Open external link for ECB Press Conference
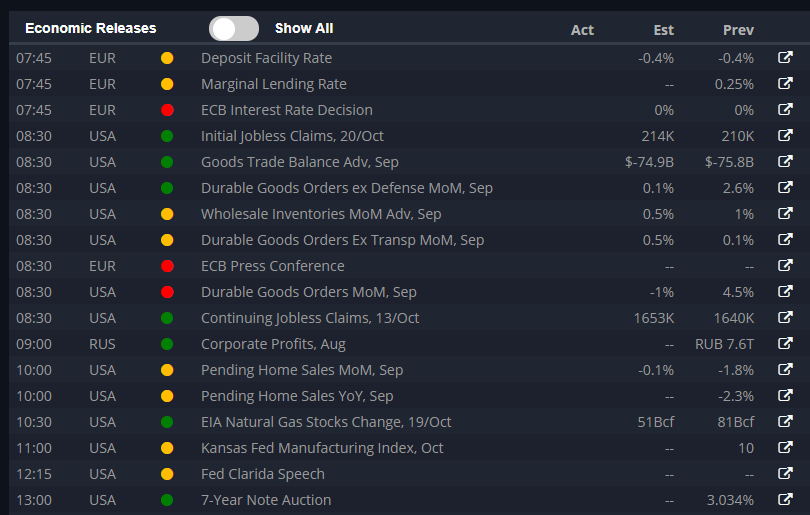Viewport: 810px width, 515px height. coord(785,266)
